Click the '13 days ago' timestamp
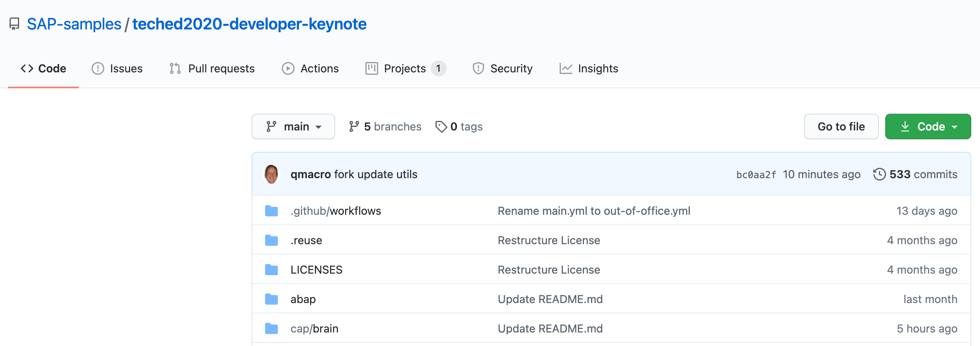 tap(927, 211)
